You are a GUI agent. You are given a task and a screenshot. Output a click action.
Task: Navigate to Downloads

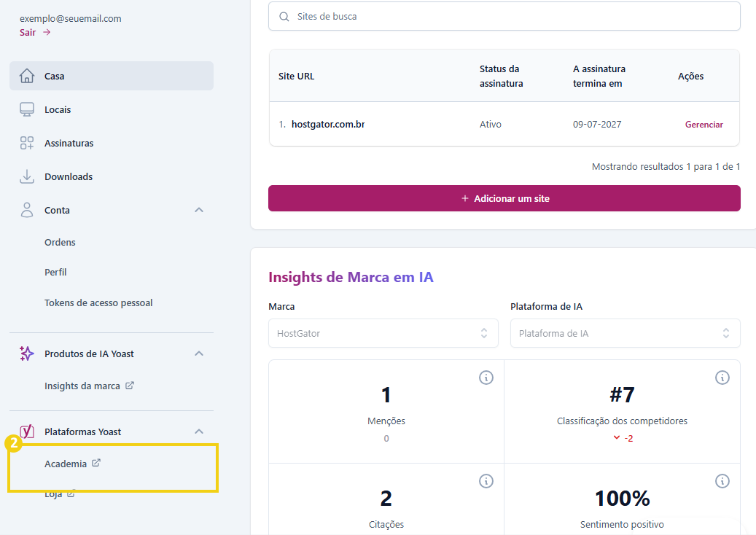(x=69, y=176)
